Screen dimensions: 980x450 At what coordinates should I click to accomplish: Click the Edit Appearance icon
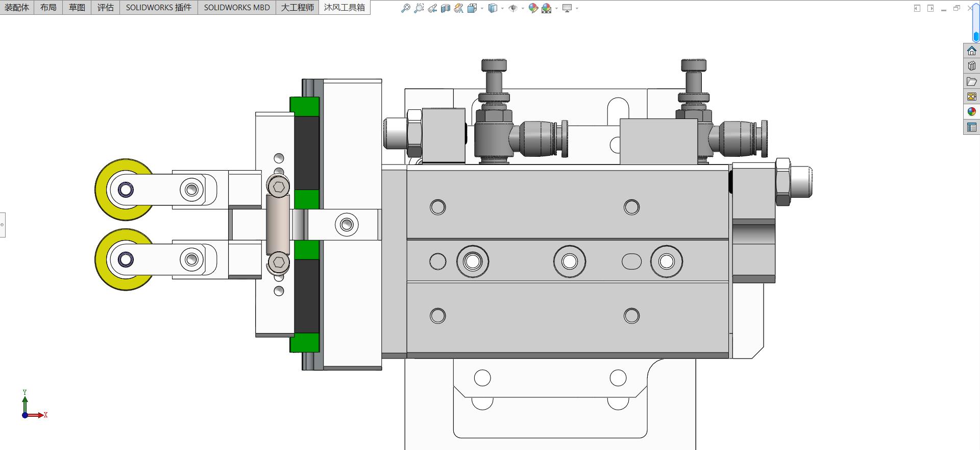coord(533,8)
